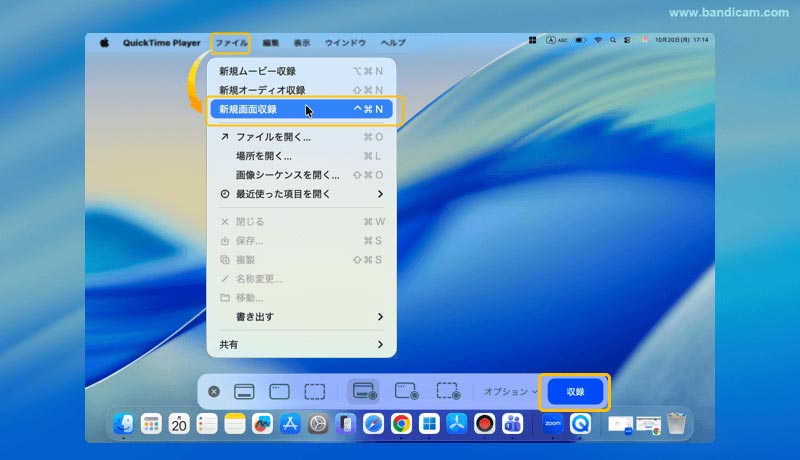Close the screenshot toolbar with X

point(213,391)
